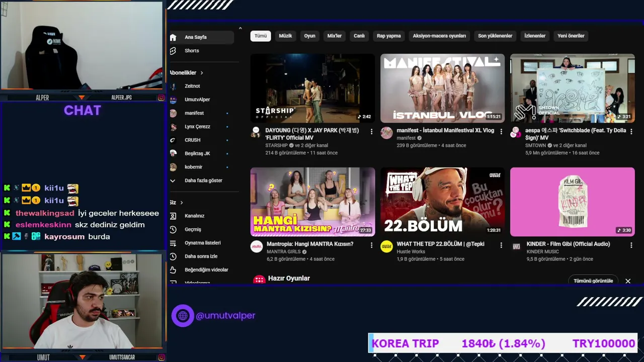Expand the Abonelikler section chevron
The width and height of the screenshot is (644, 362).
(x=202, y=73)
